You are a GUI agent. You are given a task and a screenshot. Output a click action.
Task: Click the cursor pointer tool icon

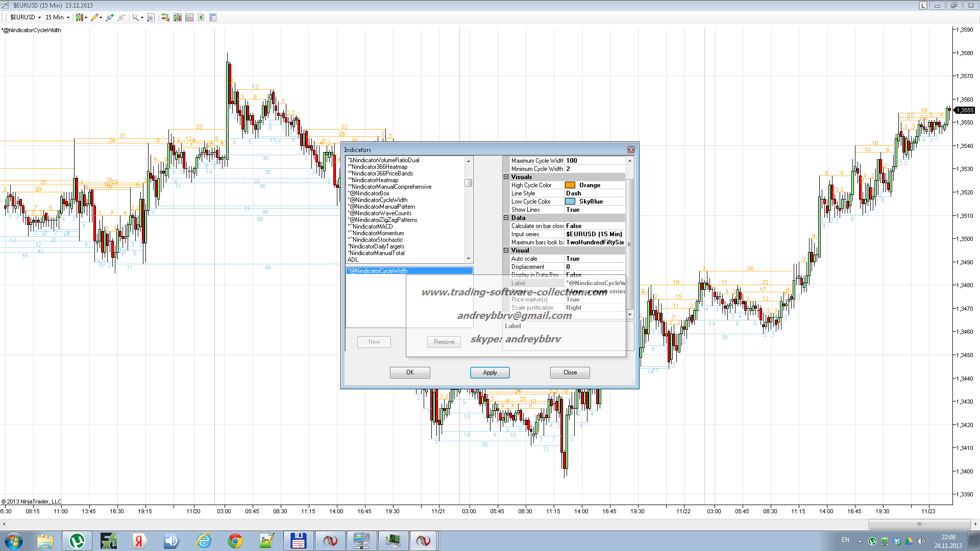tap(135, 17)
